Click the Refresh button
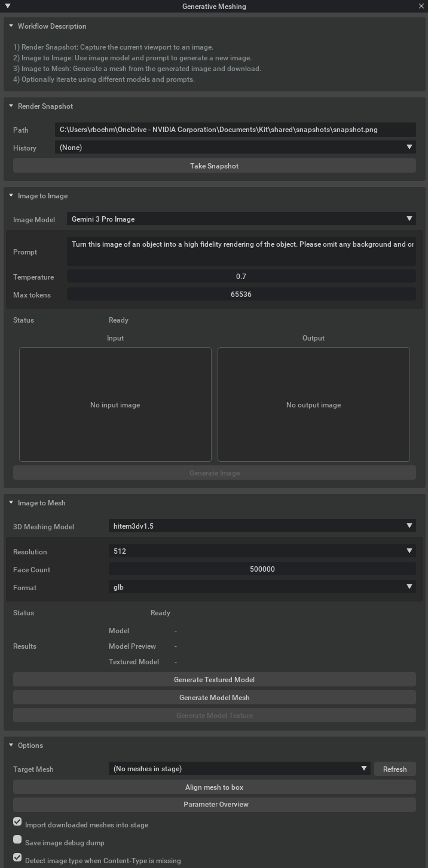 tap(395, 769)
